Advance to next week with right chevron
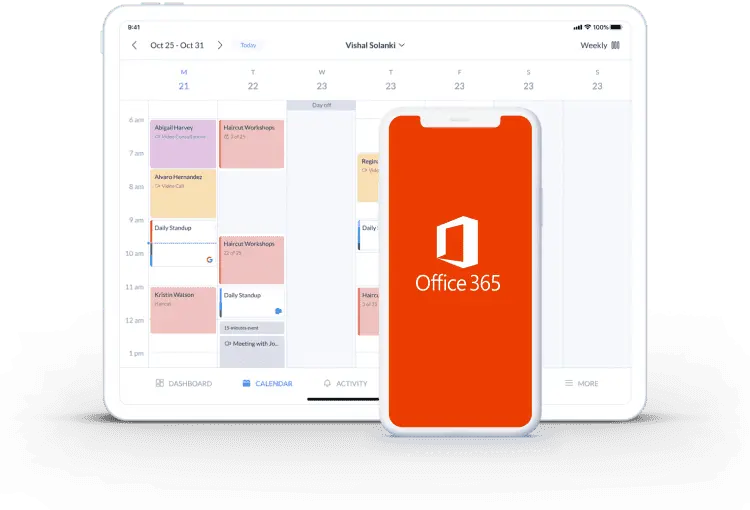The image size is (750, 510). point(220,45)
